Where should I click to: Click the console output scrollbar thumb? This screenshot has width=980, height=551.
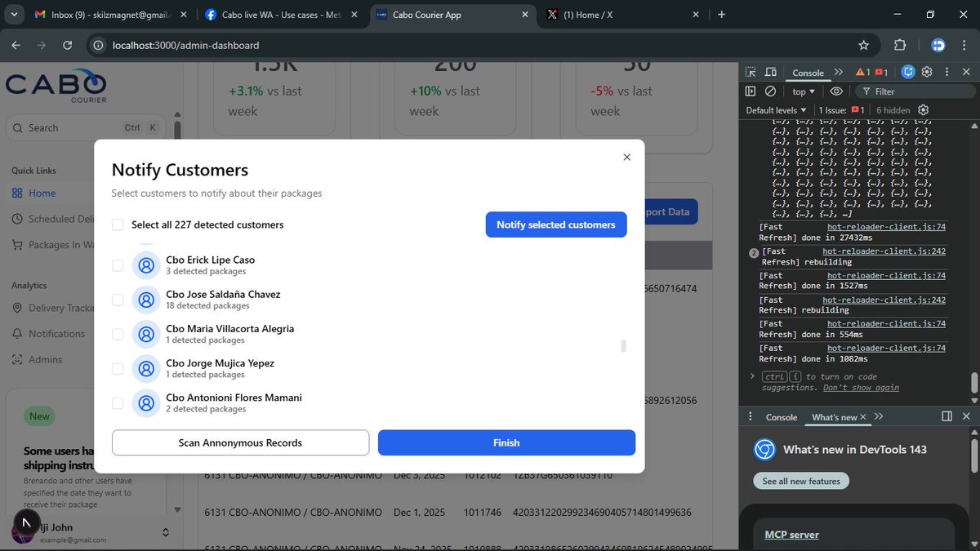(973, 383)
